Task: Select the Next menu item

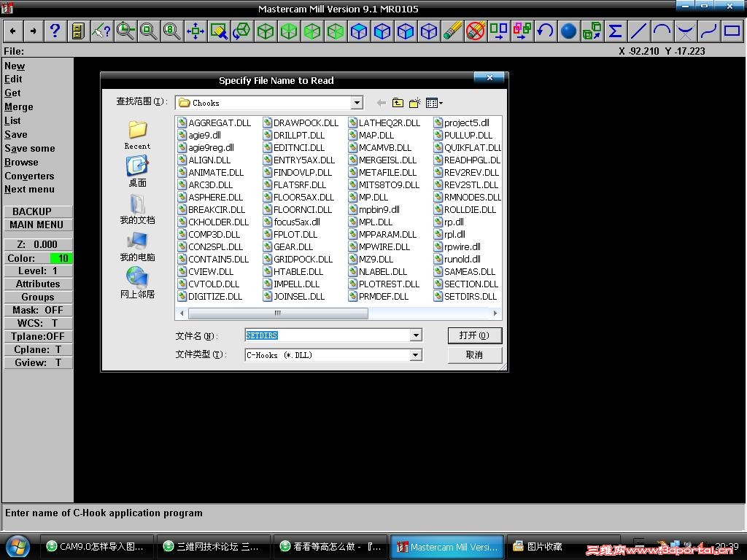Action: (x=29, y=190)
